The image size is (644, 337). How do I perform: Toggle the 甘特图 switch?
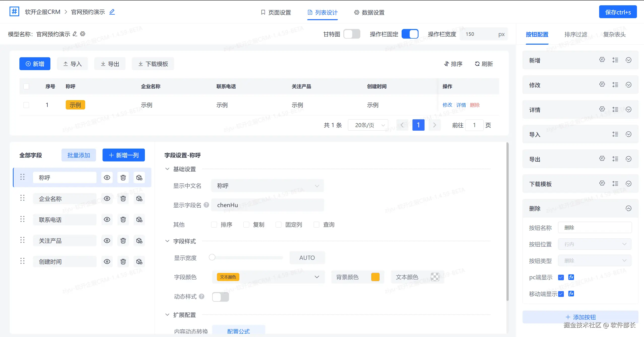[x=352, y=34]
